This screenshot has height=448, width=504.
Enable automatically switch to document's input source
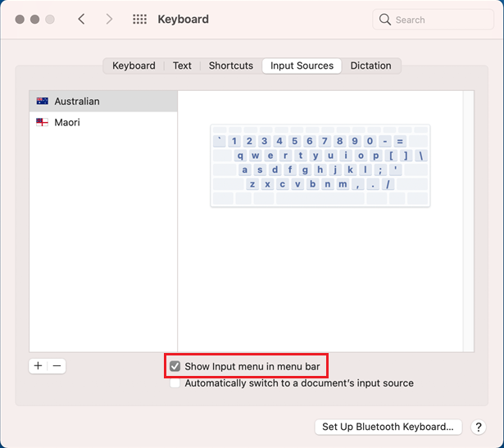(x=175, y=383)
